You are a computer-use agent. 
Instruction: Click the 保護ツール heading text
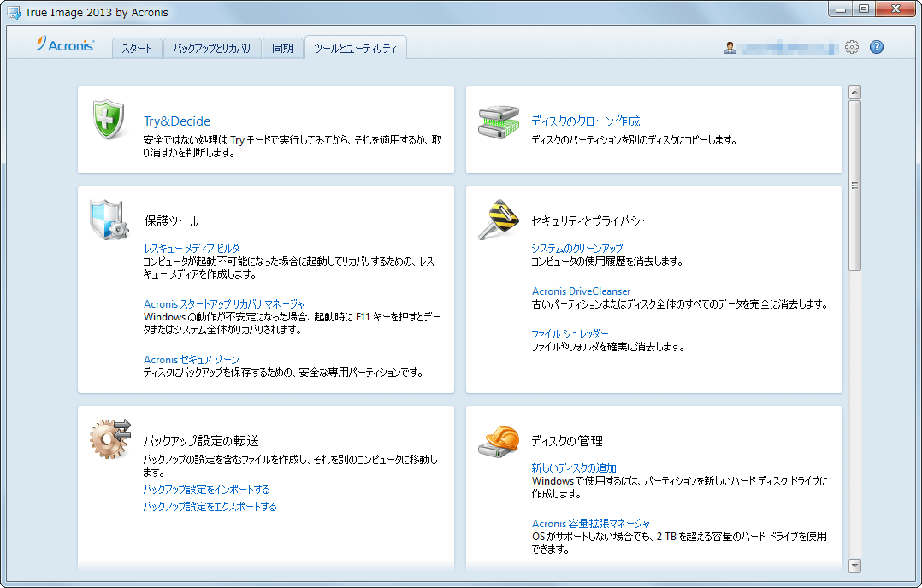tap(172, 221)
